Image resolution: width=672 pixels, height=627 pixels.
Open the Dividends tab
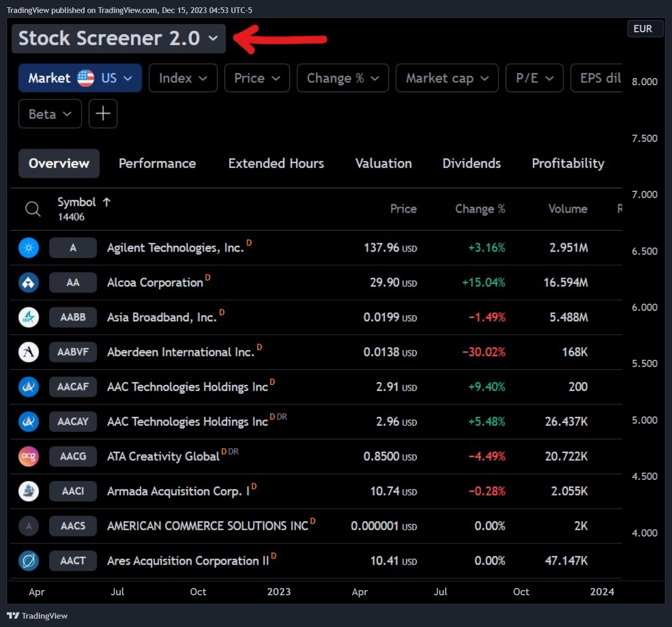[471, 163]
